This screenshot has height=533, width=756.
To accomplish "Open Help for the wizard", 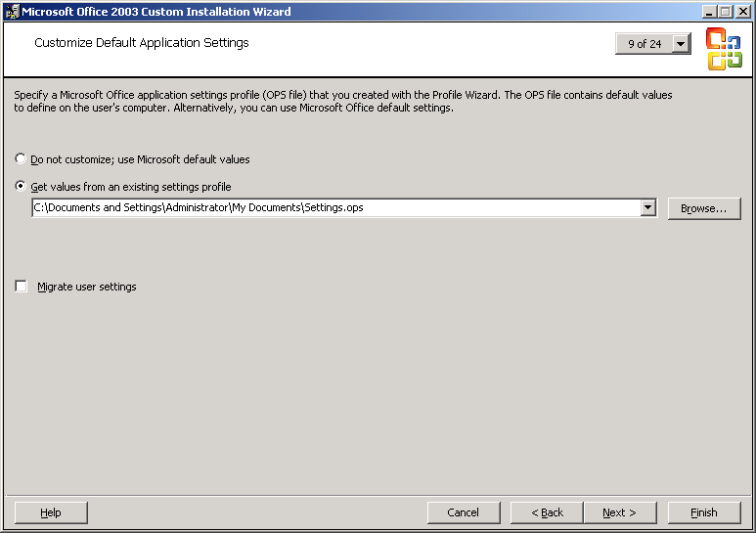I will 51,512.
